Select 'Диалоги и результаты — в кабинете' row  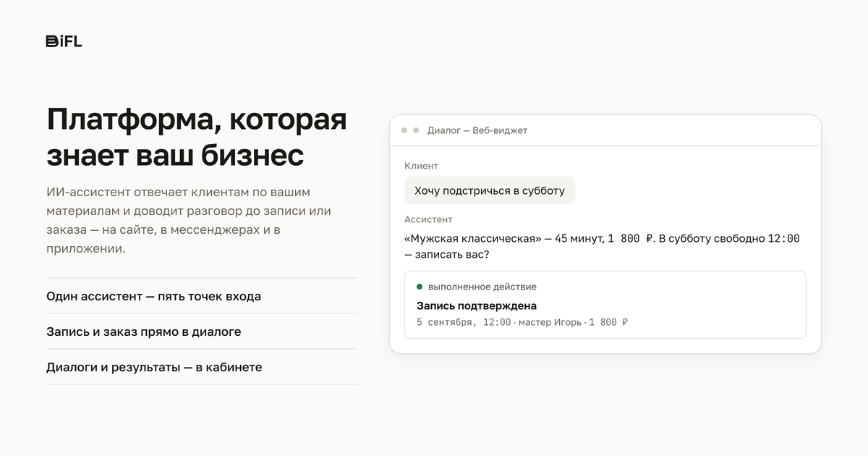pyautogui.click(x=201, y=367)
